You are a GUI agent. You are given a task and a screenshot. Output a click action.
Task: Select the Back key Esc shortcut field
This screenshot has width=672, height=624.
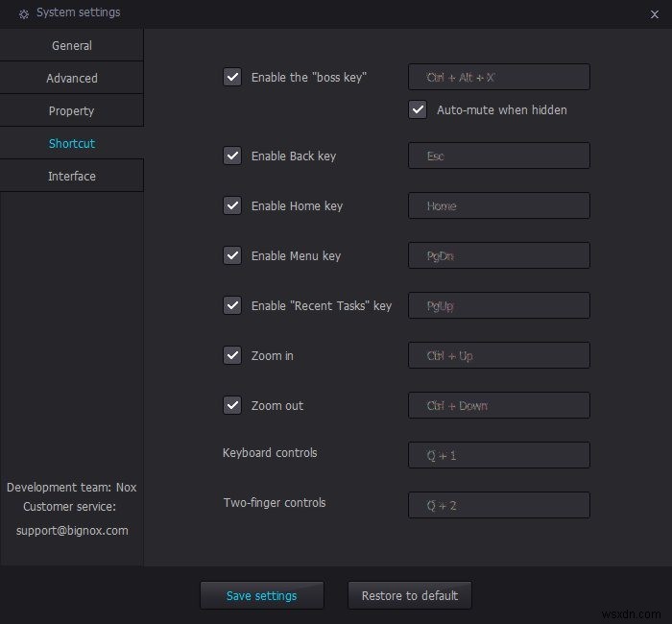[x=499, y=156]
